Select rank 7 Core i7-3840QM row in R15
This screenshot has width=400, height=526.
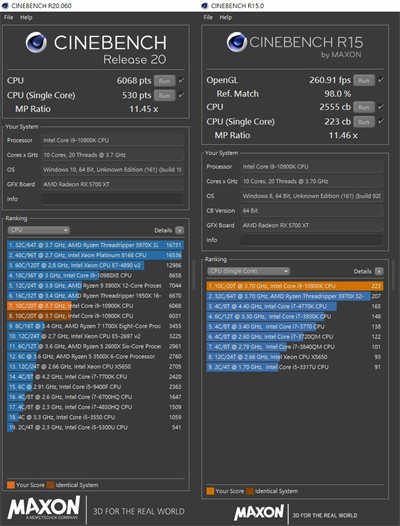(x=295, y=347)
